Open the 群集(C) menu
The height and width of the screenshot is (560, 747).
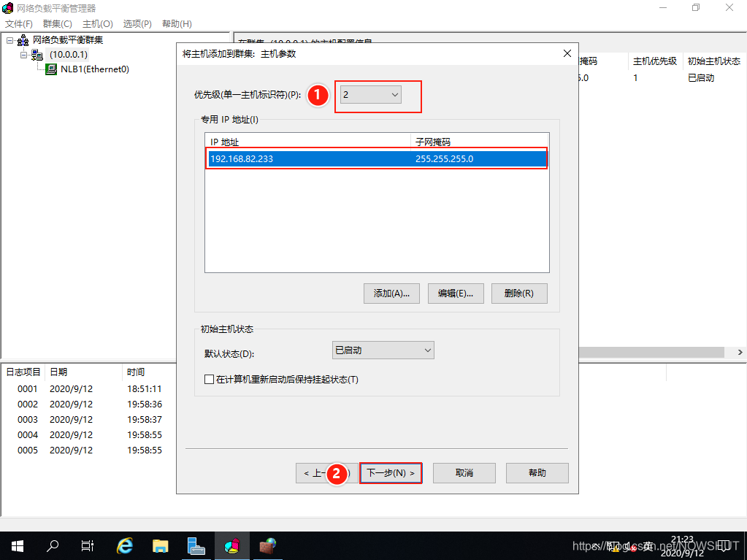(57, 24)
